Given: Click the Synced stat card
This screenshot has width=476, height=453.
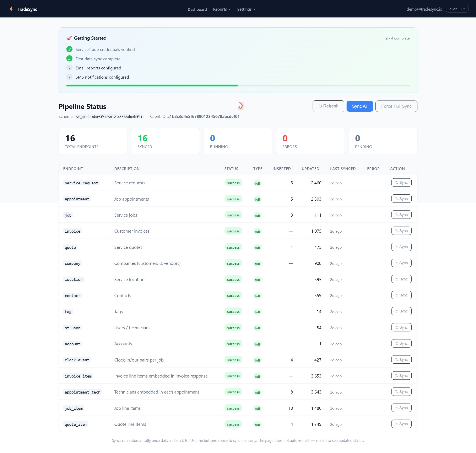Looking at the screenshot, I should (x=165, y=141).
